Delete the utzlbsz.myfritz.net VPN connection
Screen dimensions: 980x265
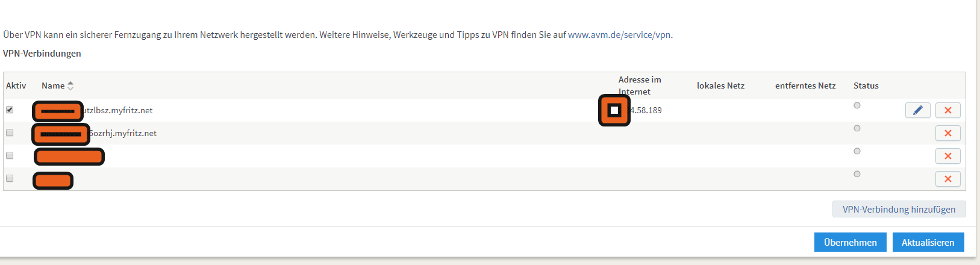pyautogui.click(x=947, y=110)
